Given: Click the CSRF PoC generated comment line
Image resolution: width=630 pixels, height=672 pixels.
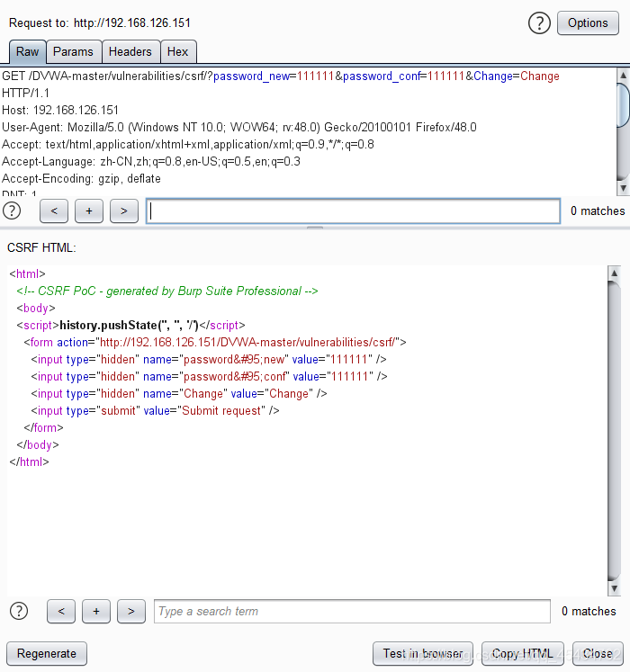Looking at the screenshot, I should (x=167, y=291).
